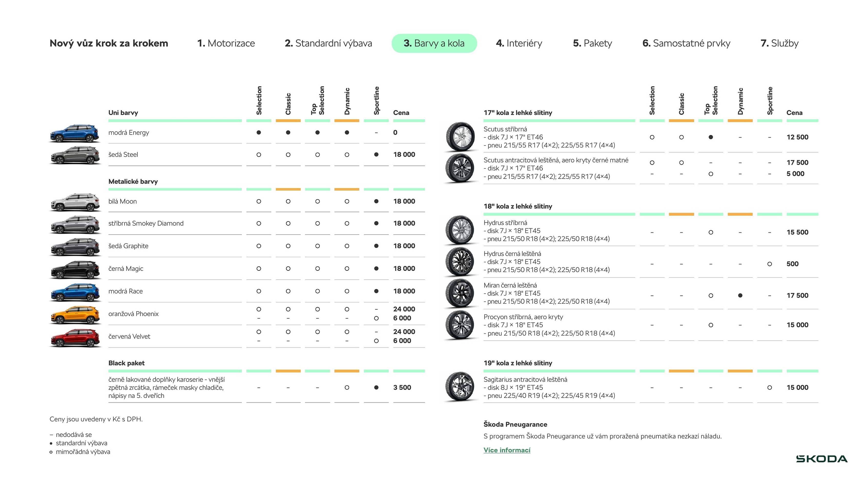
Task: Select the 4. Interiéry tab
Action: click(x=519, y=43)
